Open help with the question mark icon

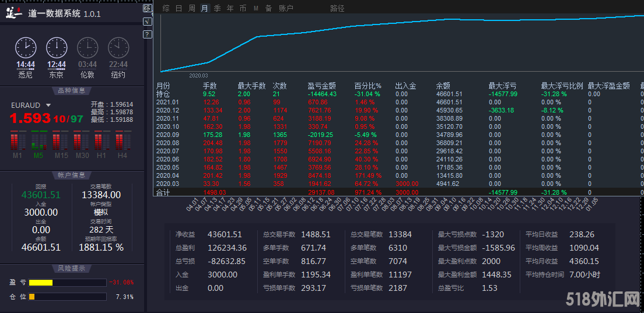coord(147,34)
